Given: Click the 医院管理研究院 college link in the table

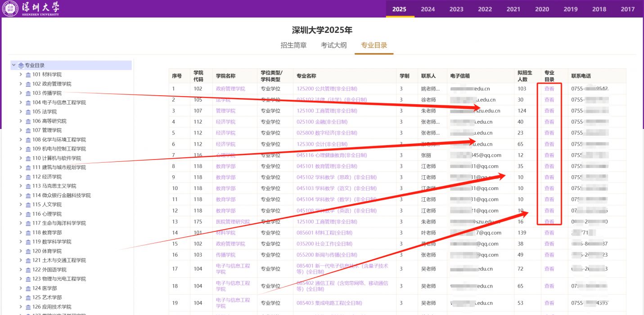Looking at the screenshot, I should click(233, 222).
